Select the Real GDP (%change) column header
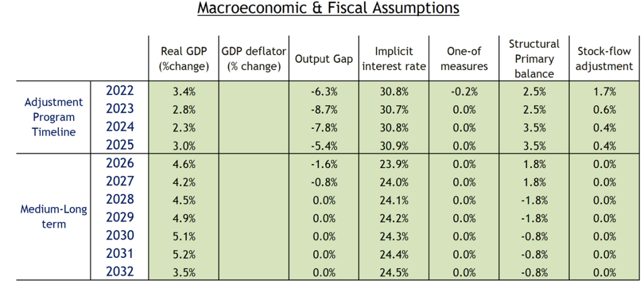 [184, 59]
